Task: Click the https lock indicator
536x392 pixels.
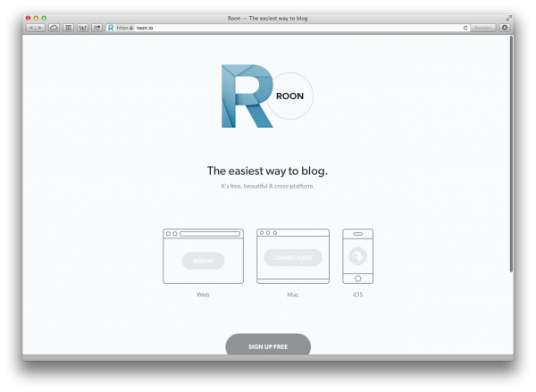Action: coord(124,28)
